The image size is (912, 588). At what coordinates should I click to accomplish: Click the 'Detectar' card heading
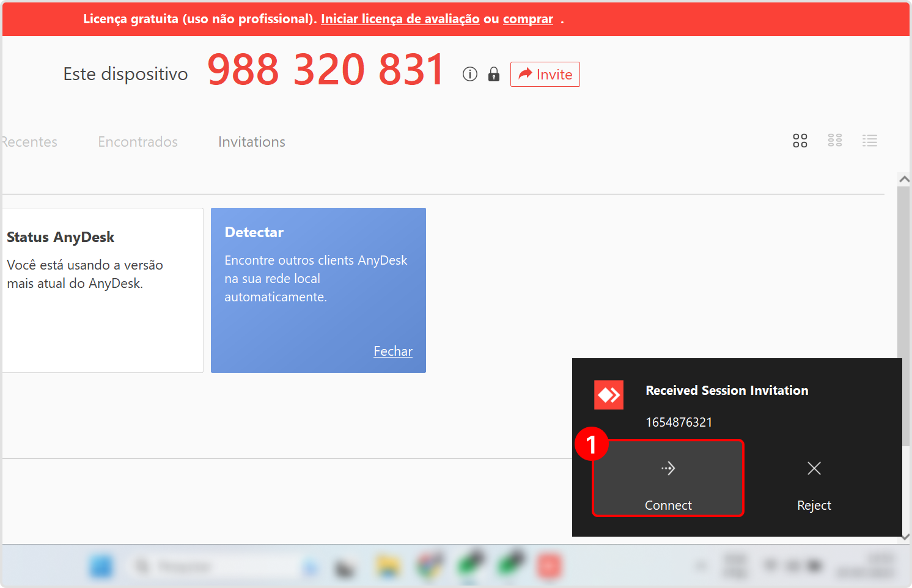pos(254,232)
